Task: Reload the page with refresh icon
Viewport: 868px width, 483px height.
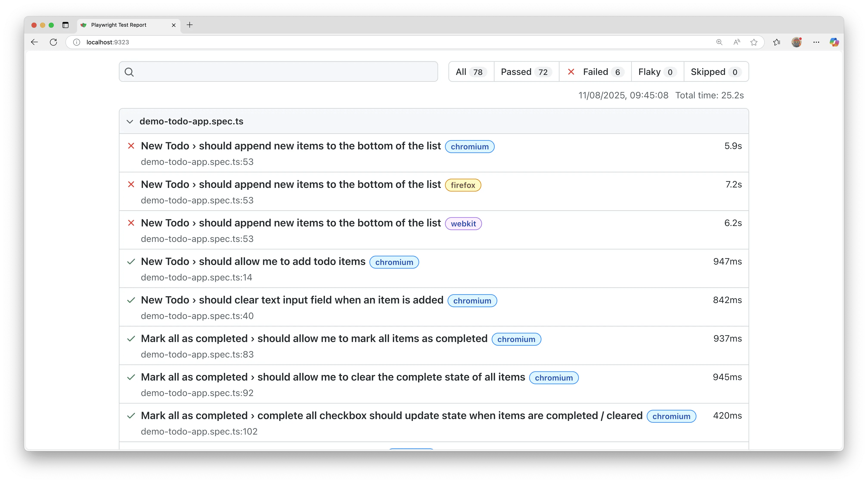Action: pos(53,42)
